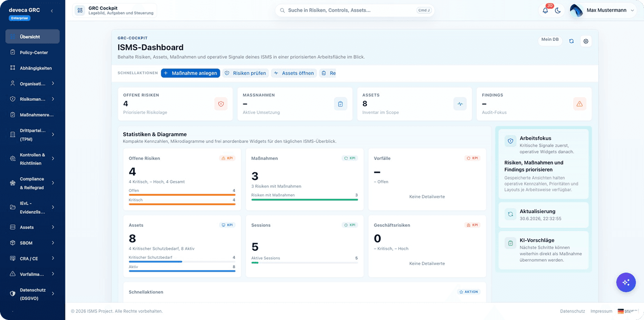The height and width of the screenshot is (320, 644).
Task: Click the CRA / CE certificate icon
Action: [x=13, y=258]
